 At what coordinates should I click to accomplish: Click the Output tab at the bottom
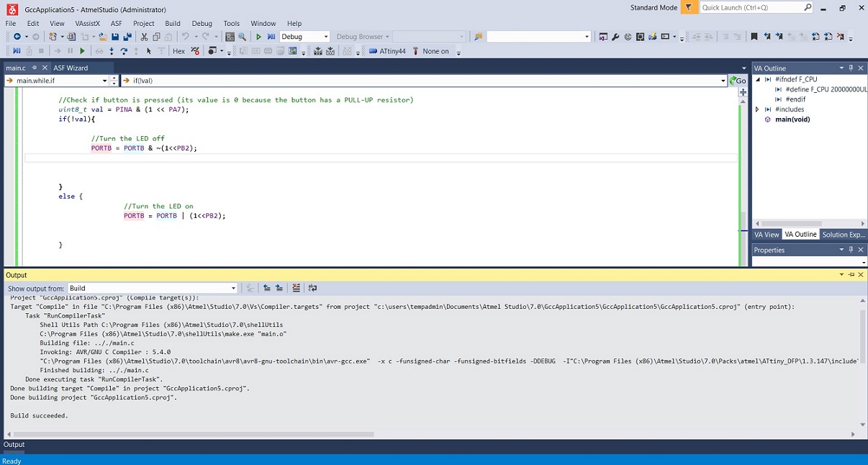click(14, 445)
